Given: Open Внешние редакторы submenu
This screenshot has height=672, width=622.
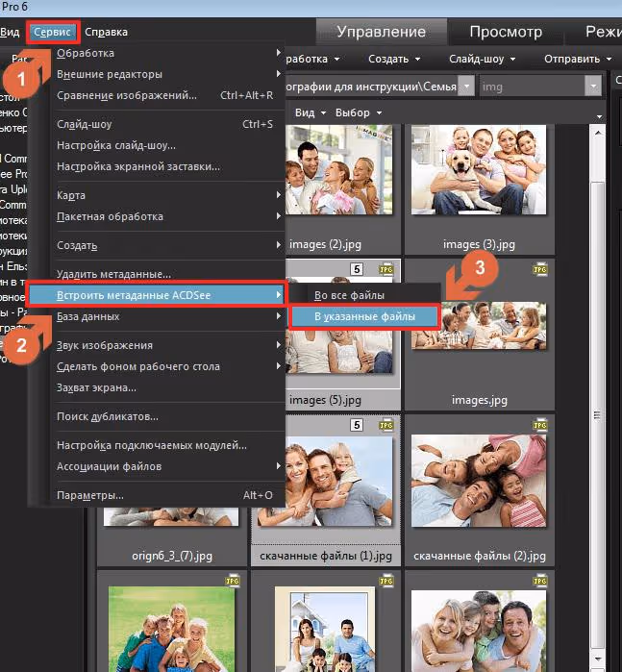Looking at the screenshot, I should pos(169,74).
